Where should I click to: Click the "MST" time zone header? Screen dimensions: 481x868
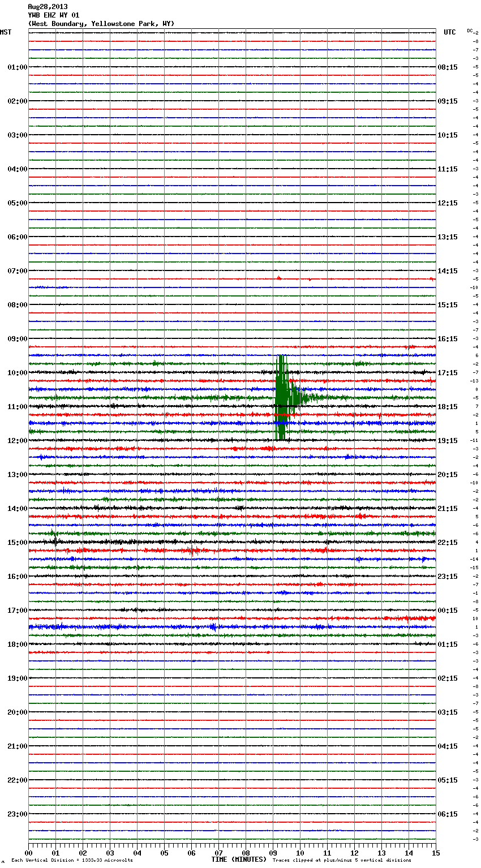6,32
